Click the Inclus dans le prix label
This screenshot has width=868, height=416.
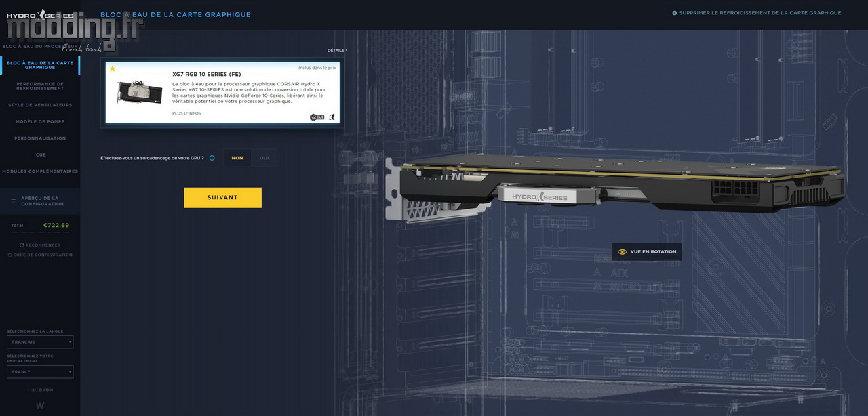pos(317,68)
